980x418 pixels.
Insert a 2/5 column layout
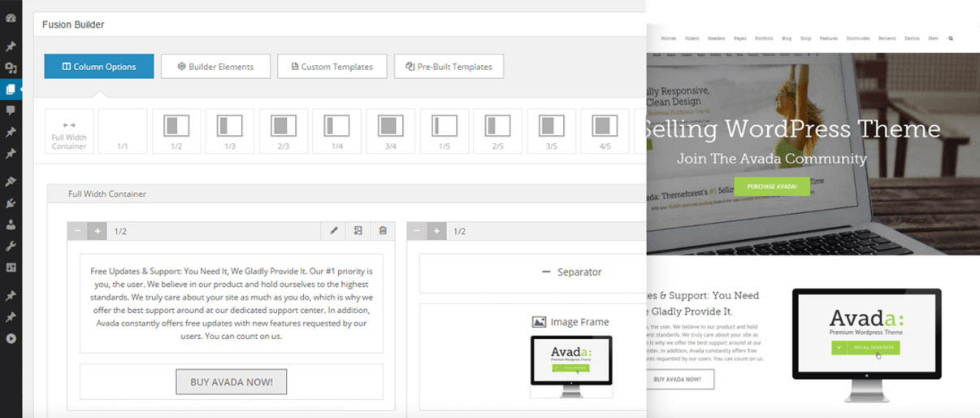click(x=498, y=131)
